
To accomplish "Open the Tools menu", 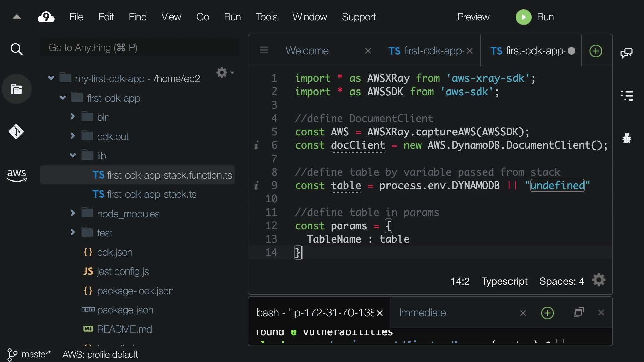I will pos(266,17).
